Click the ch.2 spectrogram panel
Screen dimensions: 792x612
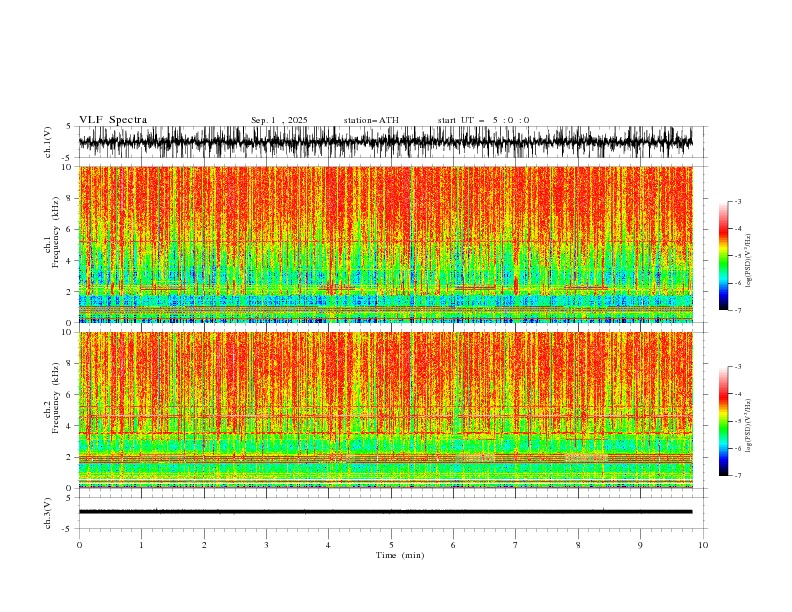click(385, 410)
